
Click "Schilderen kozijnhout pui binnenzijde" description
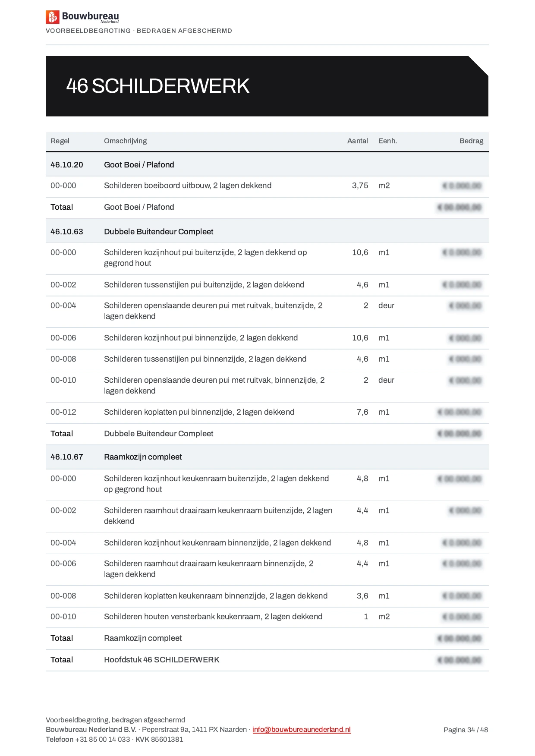[201, 338]
